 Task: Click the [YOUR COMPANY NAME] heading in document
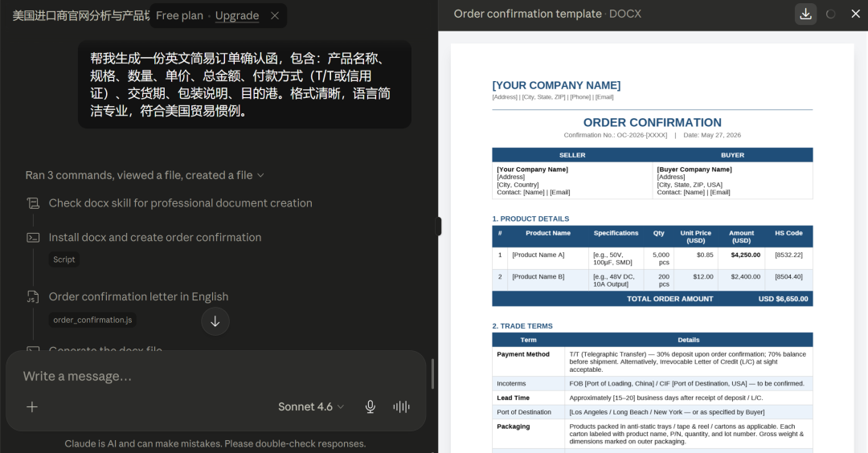[x=556, y=85]
